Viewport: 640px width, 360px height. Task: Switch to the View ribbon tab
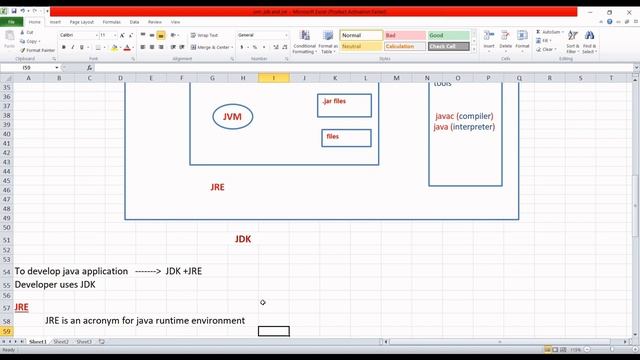click(x=176, y=22)
